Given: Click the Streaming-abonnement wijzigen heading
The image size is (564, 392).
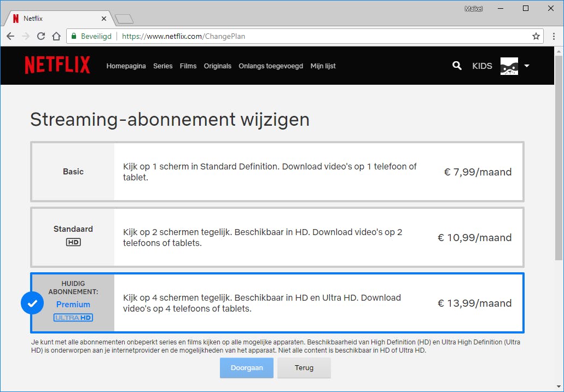Looking at the screenshot, I should click(x=170, y=120).
